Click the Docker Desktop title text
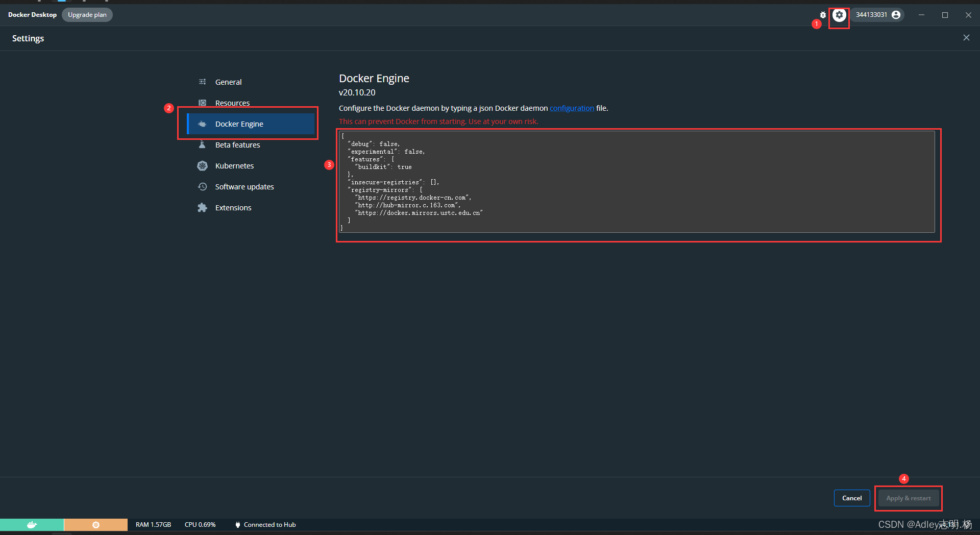 32,15
